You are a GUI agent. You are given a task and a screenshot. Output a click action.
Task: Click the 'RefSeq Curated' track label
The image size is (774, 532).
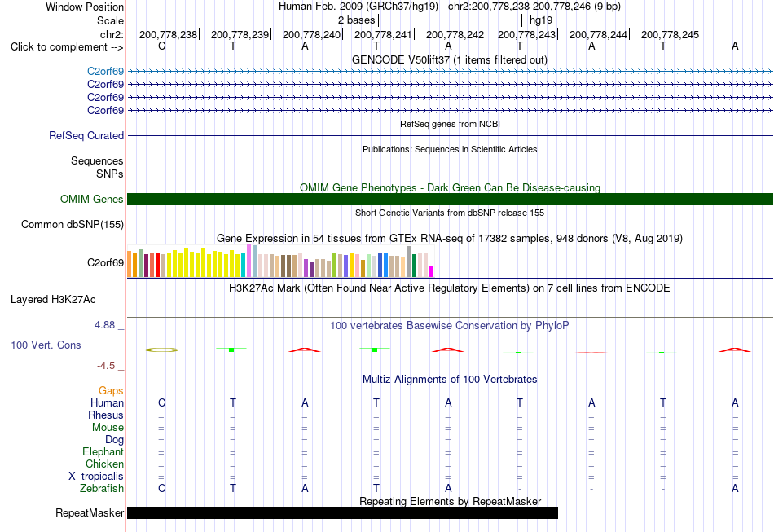(86, 136)
